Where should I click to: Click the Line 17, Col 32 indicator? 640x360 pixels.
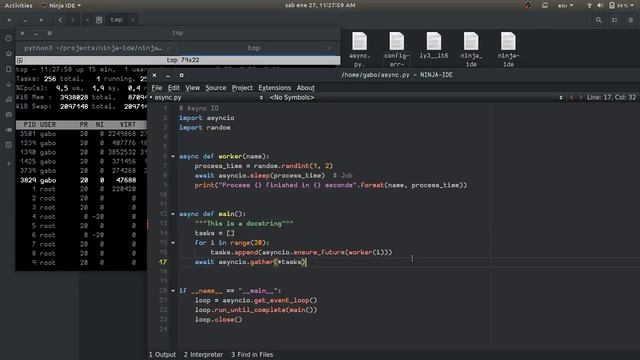coord(611,98)
